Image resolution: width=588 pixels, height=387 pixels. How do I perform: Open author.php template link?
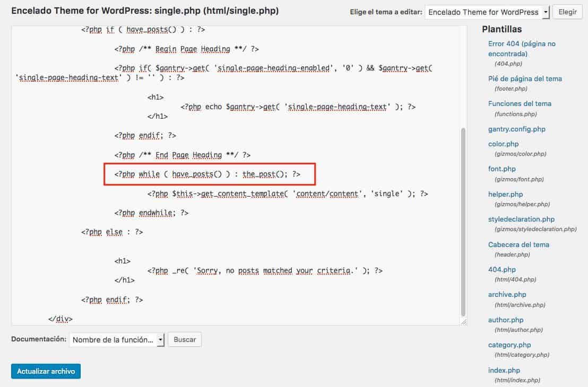tap(506, 320)
